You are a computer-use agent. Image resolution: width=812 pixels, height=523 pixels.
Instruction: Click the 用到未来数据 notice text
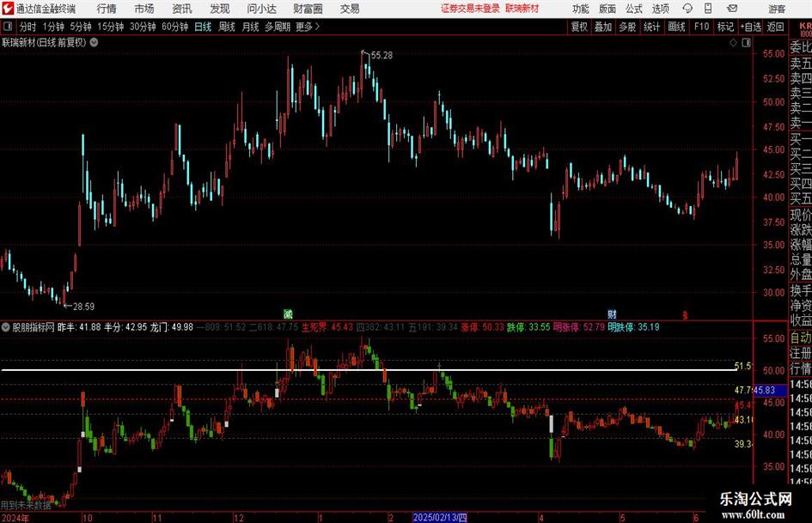(x=26, y=505)
